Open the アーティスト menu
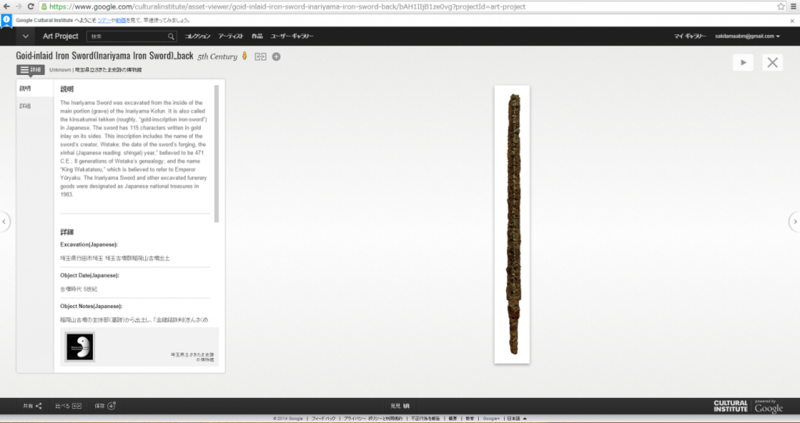This screenshot has height=423, width=800. 231,36
